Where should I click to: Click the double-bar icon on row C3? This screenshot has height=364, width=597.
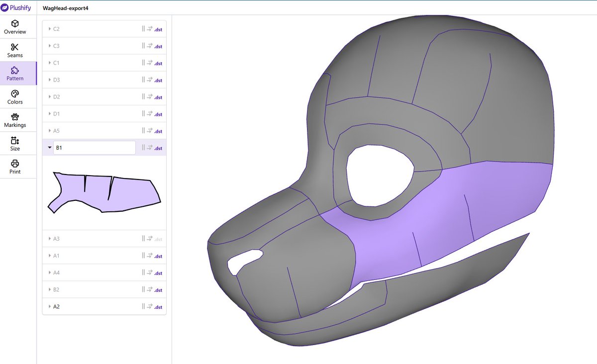coord(143,46)
